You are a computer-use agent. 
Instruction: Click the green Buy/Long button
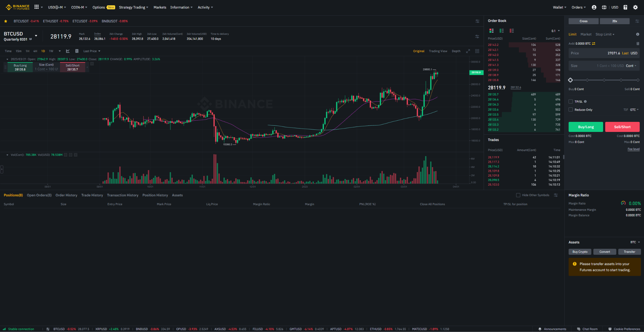(x=586, y=127)
